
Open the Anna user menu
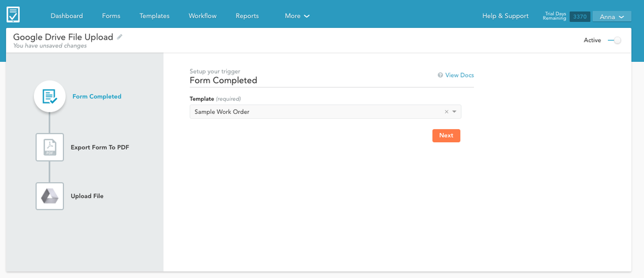point(612,17)
